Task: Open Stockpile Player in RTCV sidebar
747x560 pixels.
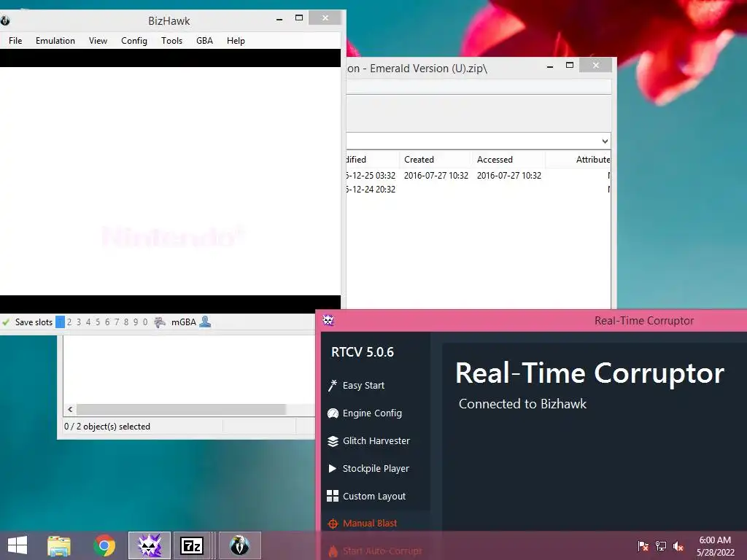Action: tap(376, 469)
